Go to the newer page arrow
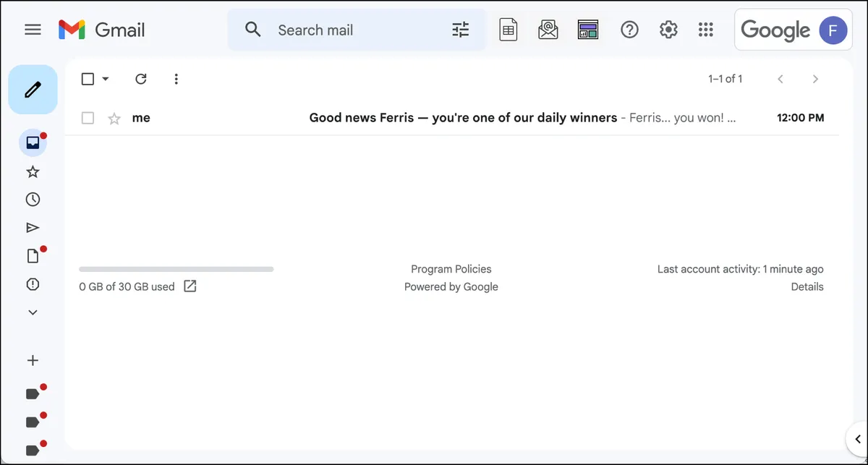 [x=780, y=79]
